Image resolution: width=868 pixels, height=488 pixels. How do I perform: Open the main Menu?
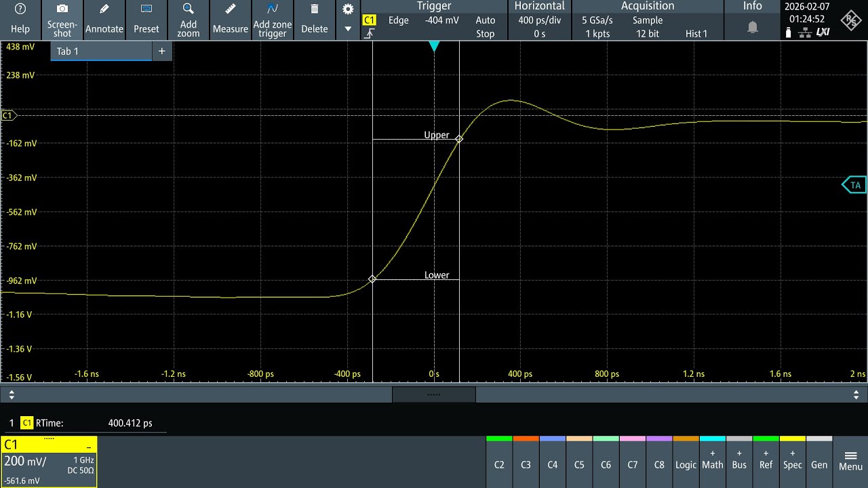(850, 462)
